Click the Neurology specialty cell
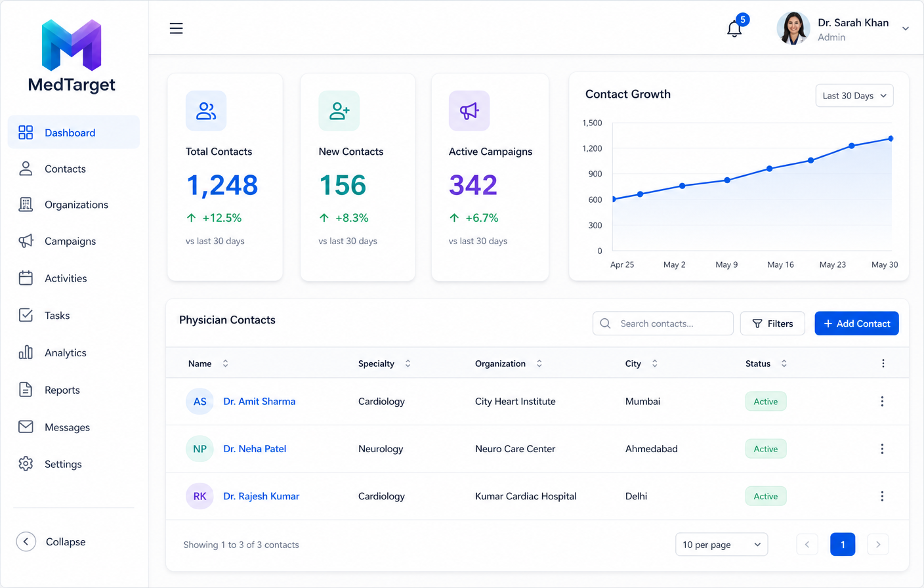This screenshot has width=924, height=588. (x=381, y=449)
